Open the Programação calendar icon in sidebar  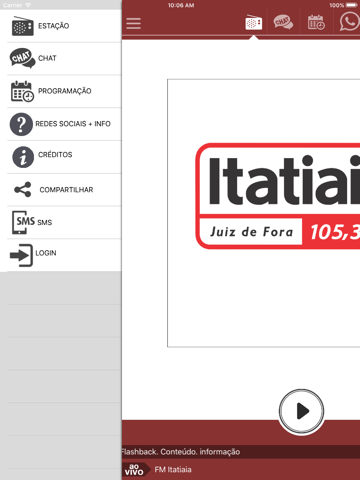tap(22, 91)
